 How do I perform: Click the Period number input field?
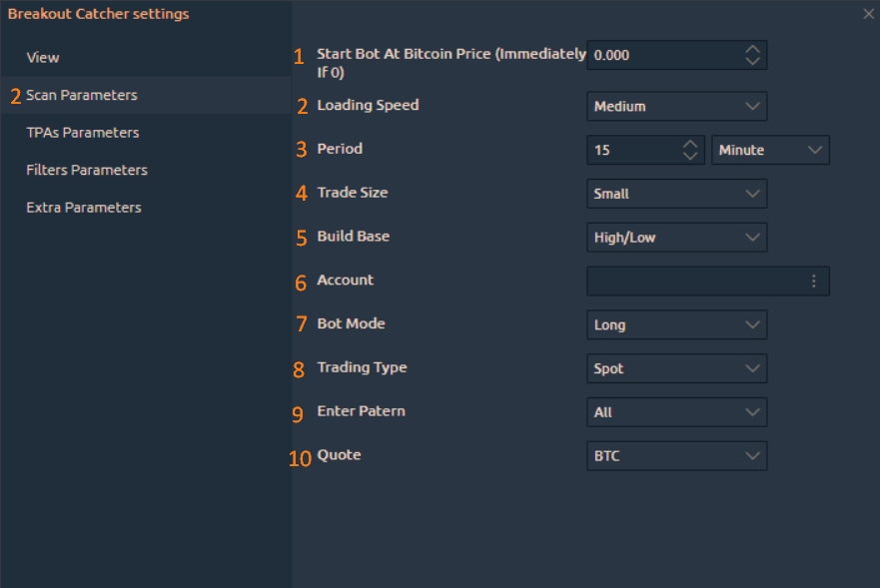633,150
